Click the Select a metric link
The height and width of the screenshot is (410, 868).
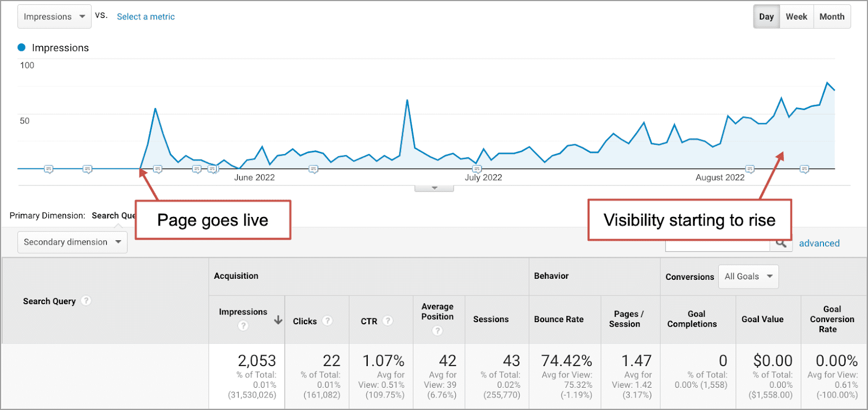coord(146,17)
